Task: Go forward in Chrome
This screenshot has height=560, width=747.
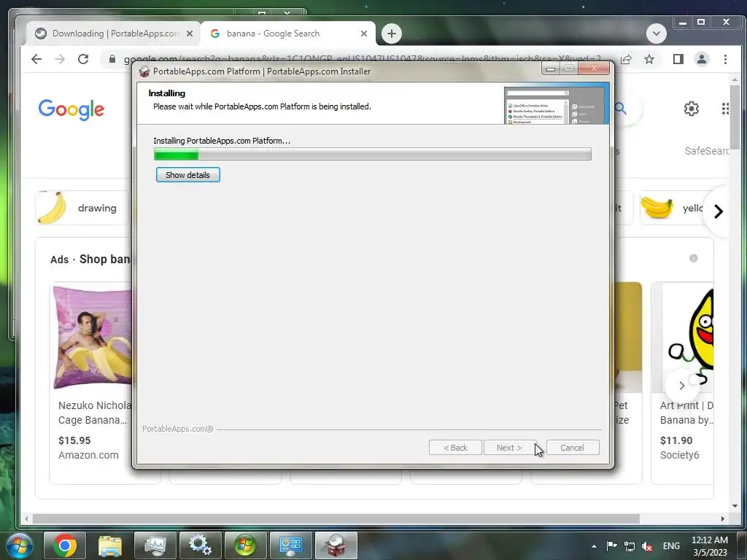Action: [x=60, y=59]
